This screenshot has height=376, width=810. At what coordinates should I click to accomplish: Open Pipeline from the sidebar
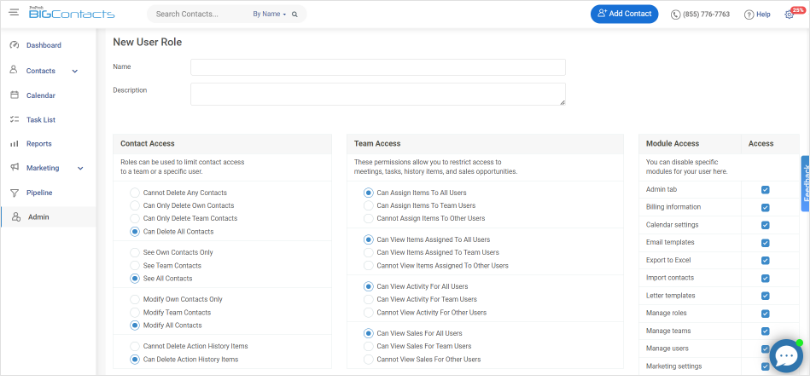(39, 193)
